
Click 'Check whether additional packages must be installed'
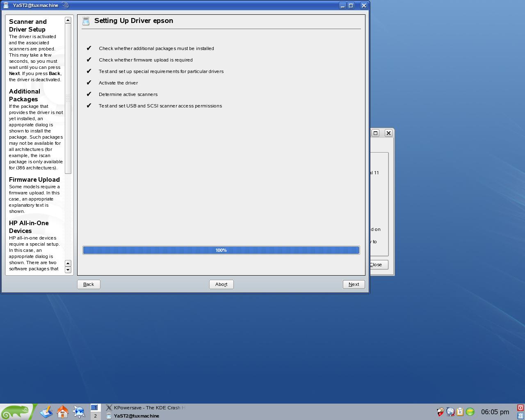pos(156,48)
